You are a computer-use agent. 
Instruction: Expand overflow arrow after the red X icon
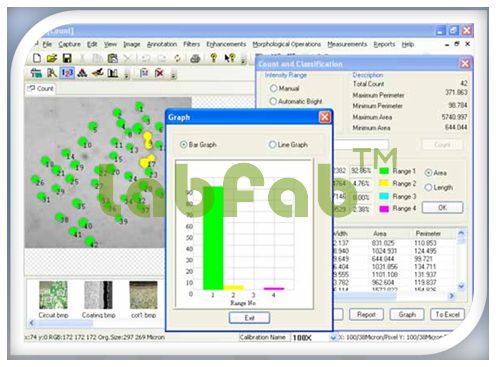(x=173, y=74)
